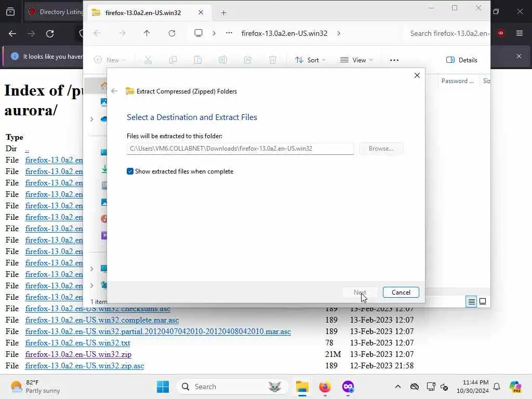532x399 pixels.
Task: Open Windows Start menu
Action: point(163,387)
